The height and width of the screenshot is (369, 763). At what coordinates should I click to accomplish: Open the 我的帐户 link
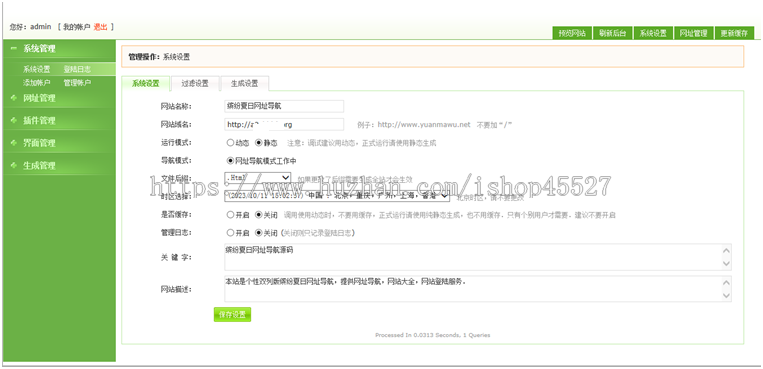click(x=76, y=27)
